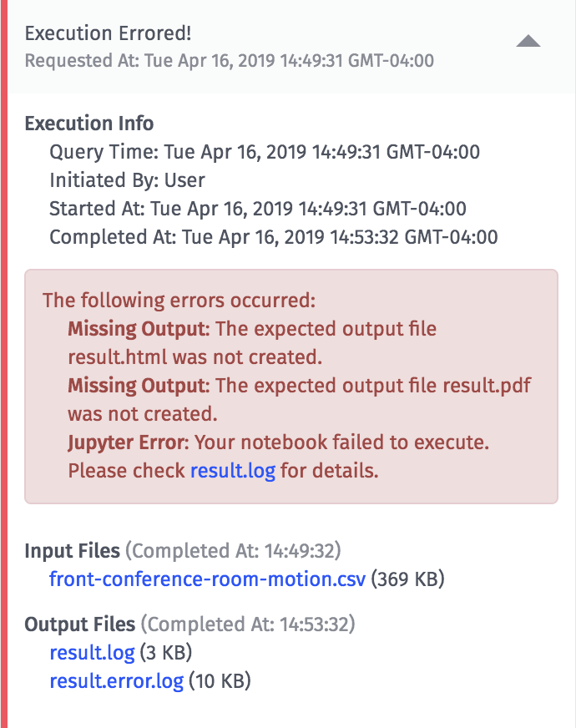Click the Missing Output result.html error message
Image resolution: width=576 pixels, height=728 pixels.
point(252,343)
